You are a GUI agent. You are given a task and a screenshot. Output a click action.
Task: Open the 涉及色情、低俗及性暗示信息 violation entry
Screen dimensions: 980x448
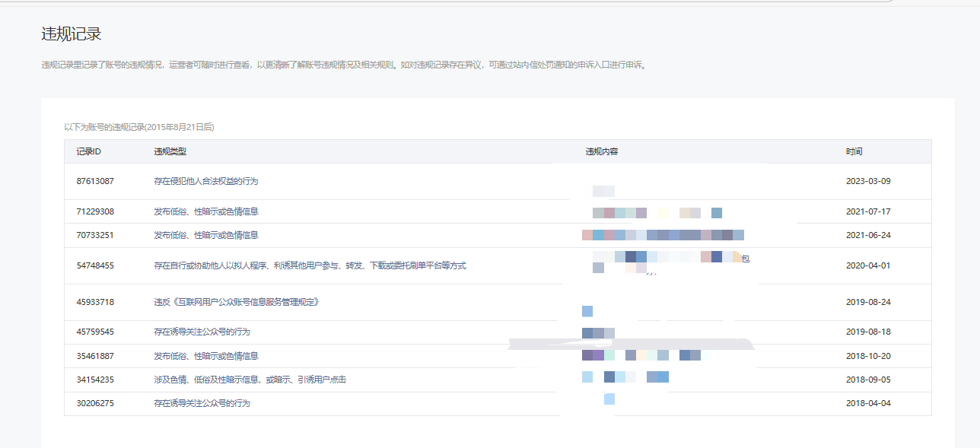250,379
